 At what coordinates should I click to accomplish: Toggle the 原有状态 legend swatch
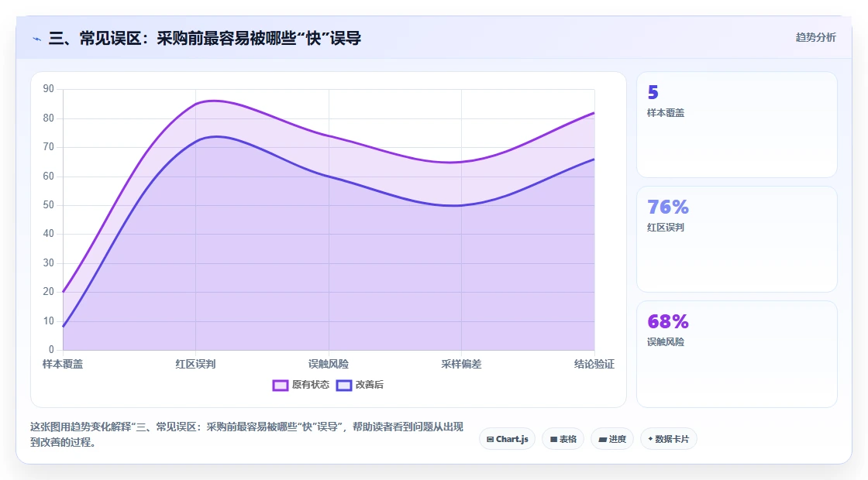[x=280, y=385]
